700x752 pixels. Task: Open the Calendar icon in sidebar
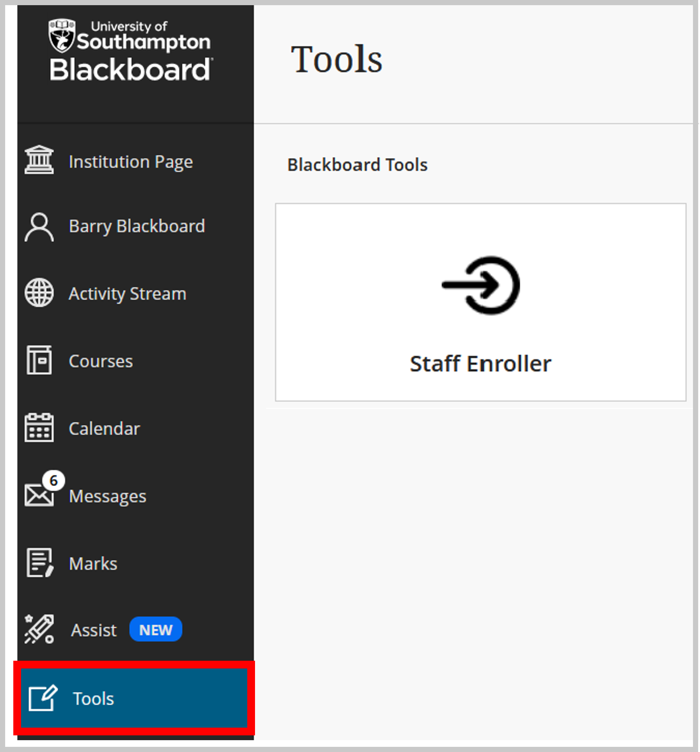click(39, 428)
